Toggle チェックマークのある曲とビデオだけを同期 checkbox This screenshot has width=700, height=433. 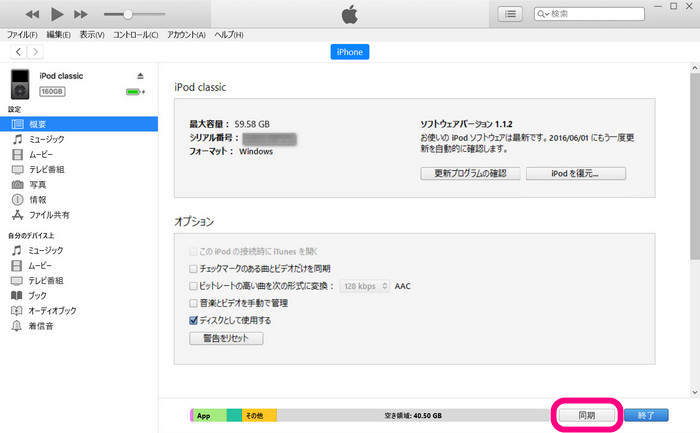[193, 269]
